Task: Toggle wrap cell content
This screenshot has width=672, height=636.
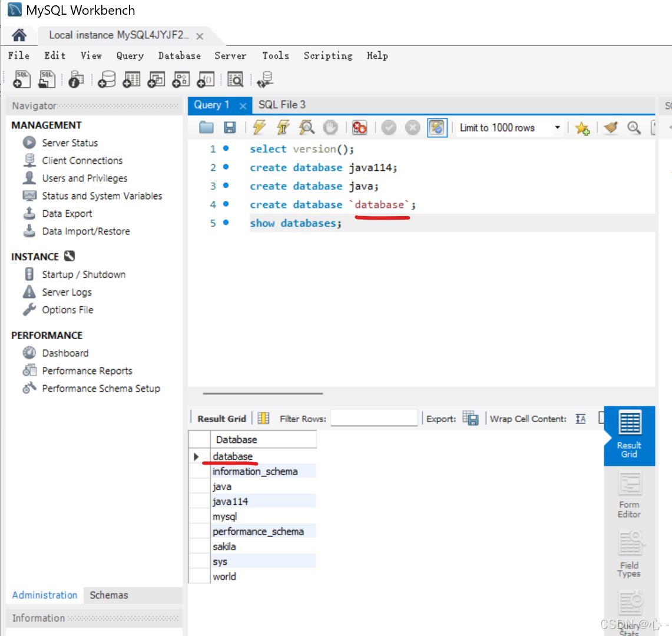Action: coord(581,419)
